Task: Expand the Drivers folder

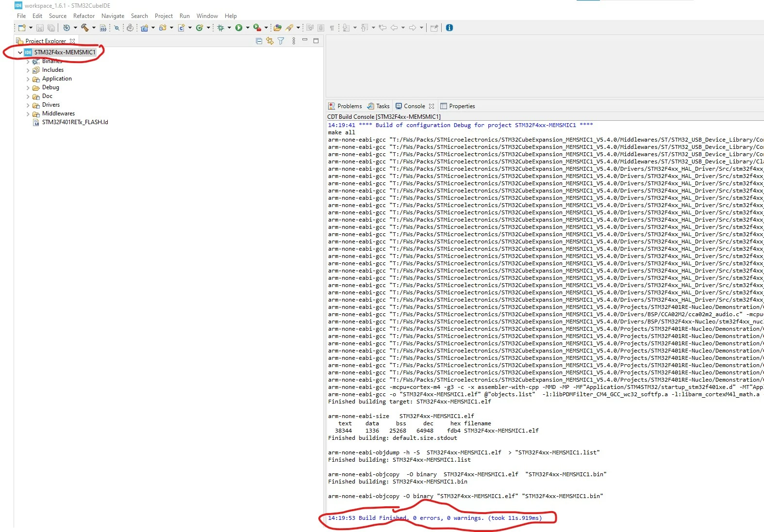Action: (x=28, y=105)
